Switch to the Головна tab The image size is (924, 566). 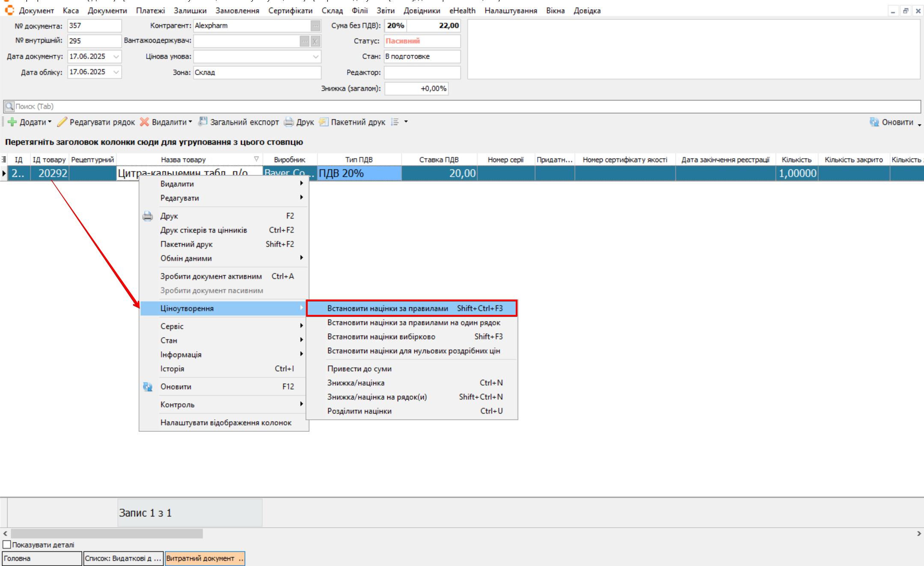[42, 558]
